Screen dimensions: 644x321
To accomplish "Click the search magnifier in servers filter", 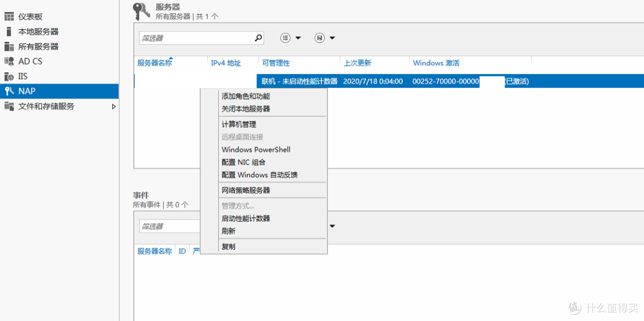I will click(258, 38).
